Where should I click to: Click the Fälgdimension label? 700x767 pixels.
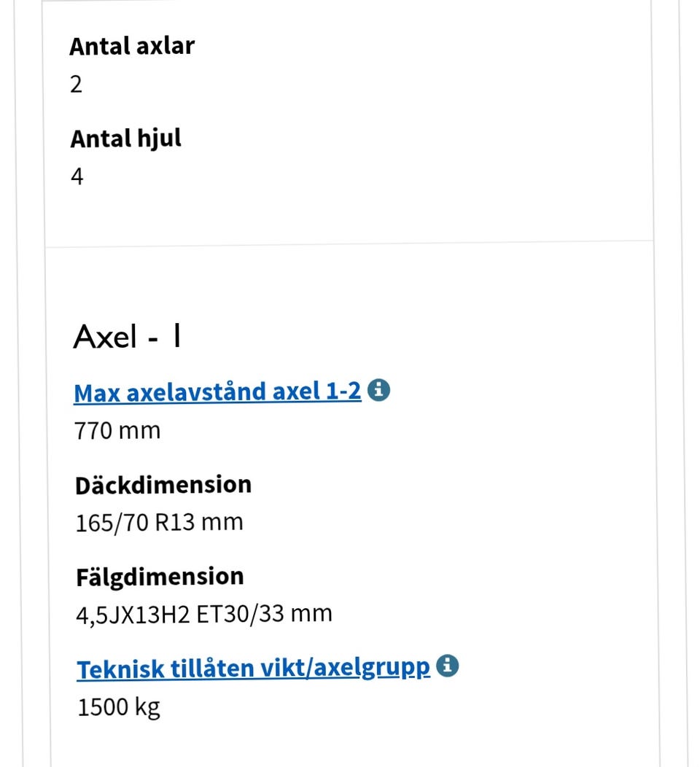160,577
